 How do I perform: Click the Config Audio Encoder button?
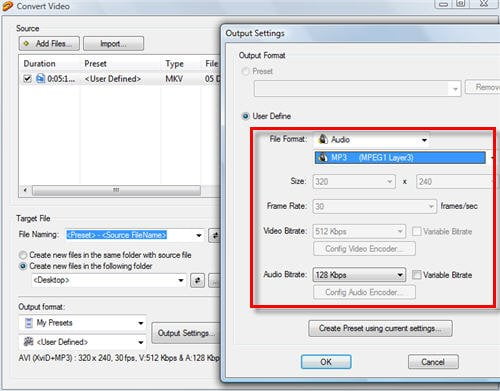(x=364, y=292)
